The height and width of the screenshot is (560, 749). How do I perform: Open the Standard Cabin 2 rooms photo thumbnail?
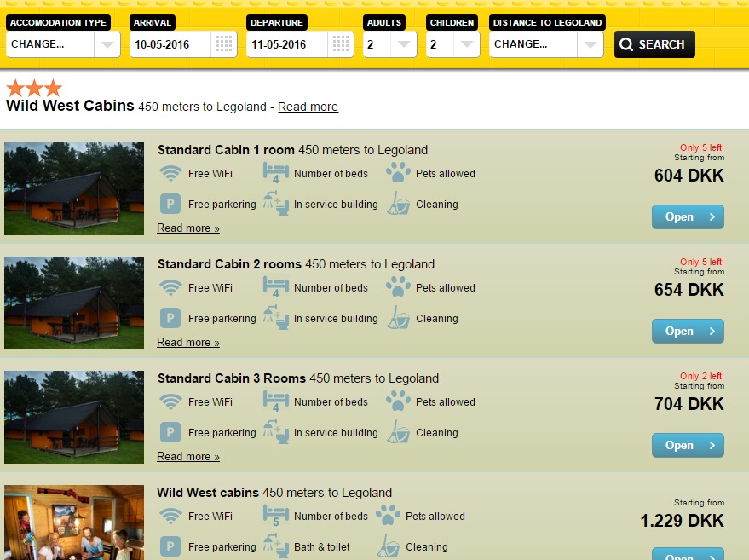74,303
